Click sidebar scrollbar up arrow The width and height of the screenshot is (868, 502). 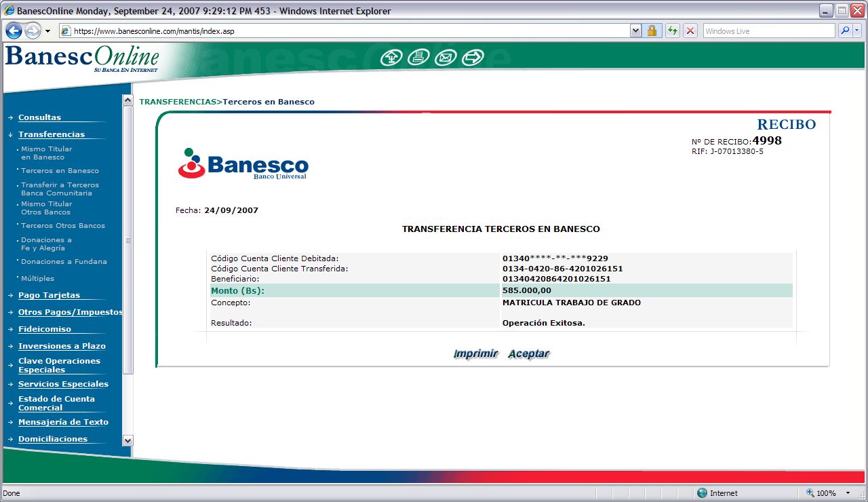pos(127,100)
